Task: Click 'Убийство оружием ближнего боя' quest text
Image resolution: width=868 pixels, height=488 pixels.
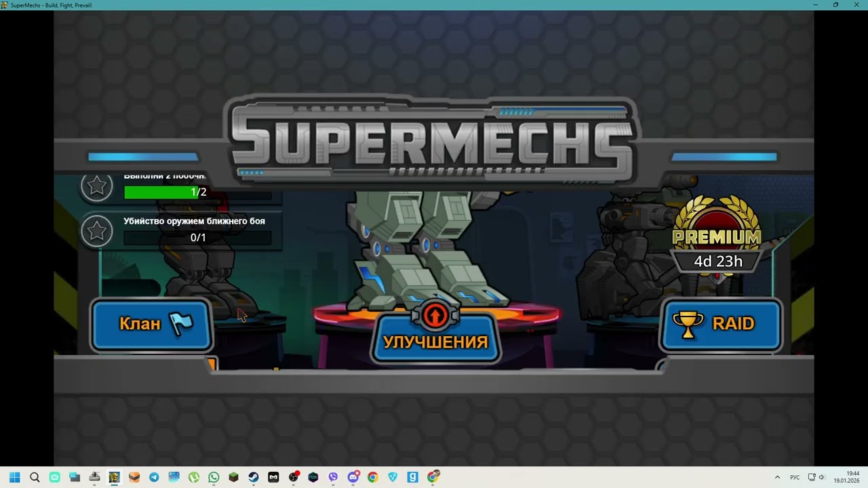Action: 194,221
